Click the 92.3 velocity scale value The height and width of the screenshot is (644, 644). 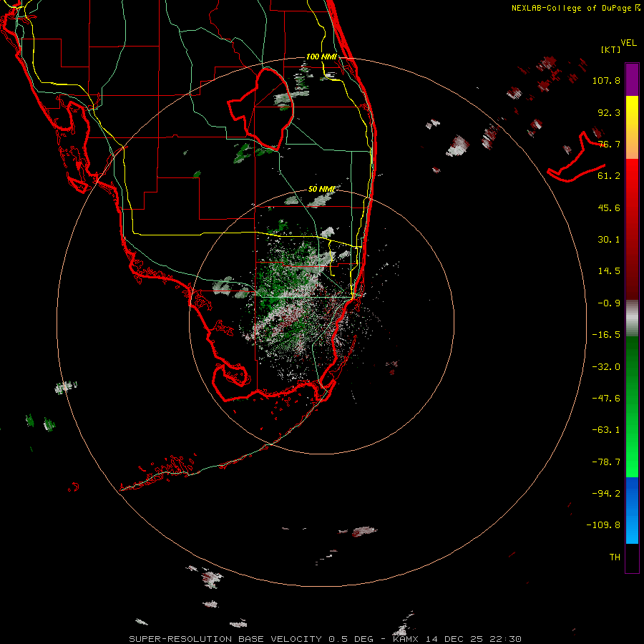pyautogui.click(x=609, y=112)
